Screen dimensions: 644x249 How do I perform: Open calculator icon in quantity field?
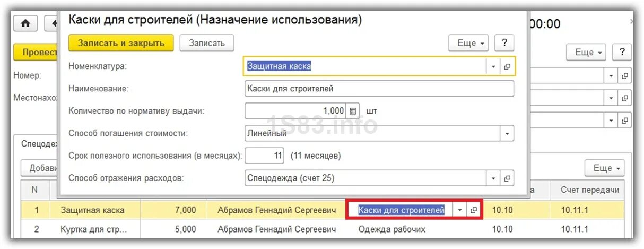pos(353,111)
